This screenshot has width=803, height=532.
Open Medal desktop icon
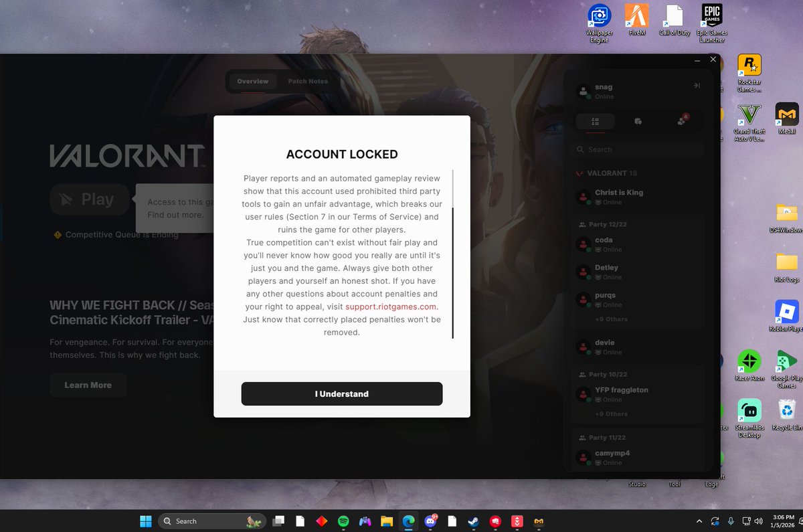[x=786, y=118]
